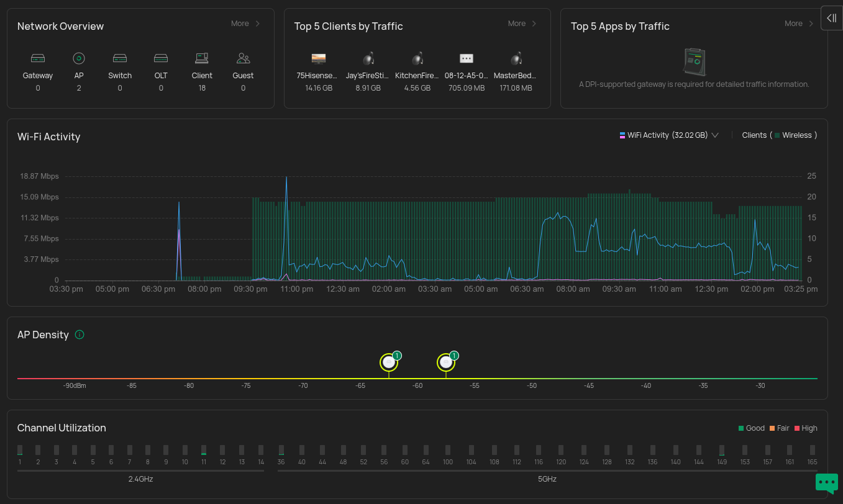Screen dimensions: 843x504
Task: Select the Jay'sFireStick client icon
Action: click(x=368, y=58)
